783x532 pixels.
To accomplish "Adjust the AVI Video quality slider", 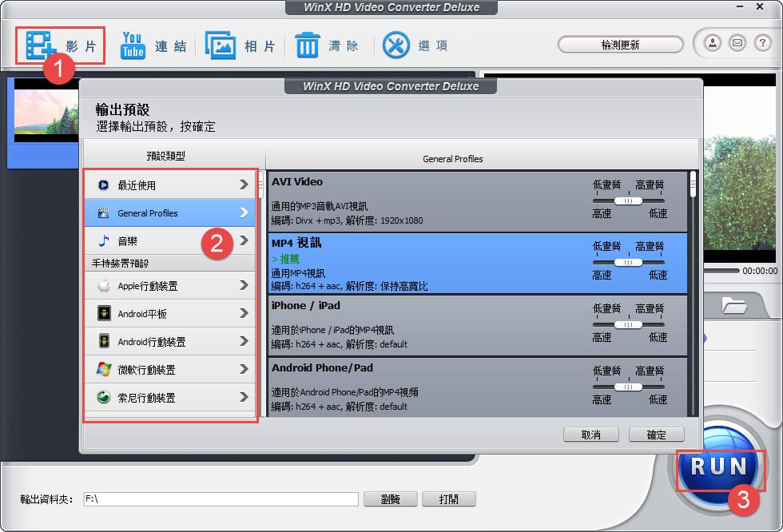I will [628, 200].
